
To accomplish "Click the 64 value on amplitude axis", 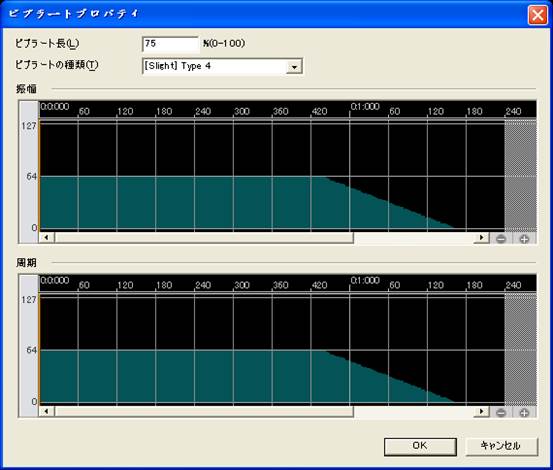I will coord(31,176).
